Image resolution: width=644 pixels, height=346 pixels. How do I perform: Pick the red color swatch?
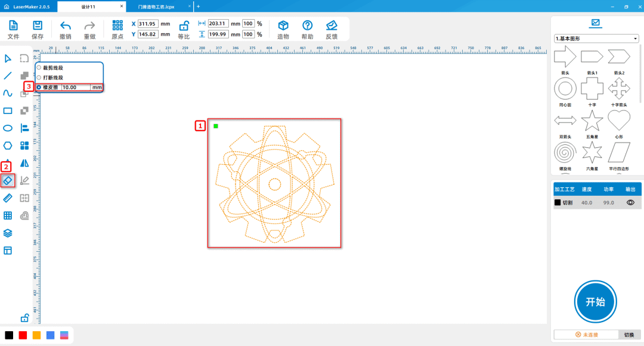23,335
